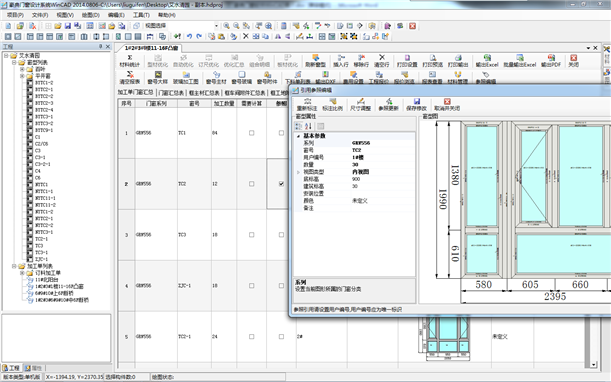Click the 窗号玻璃 icon
Viewport: 611px width, 382px height.
(x=242, y=74)
